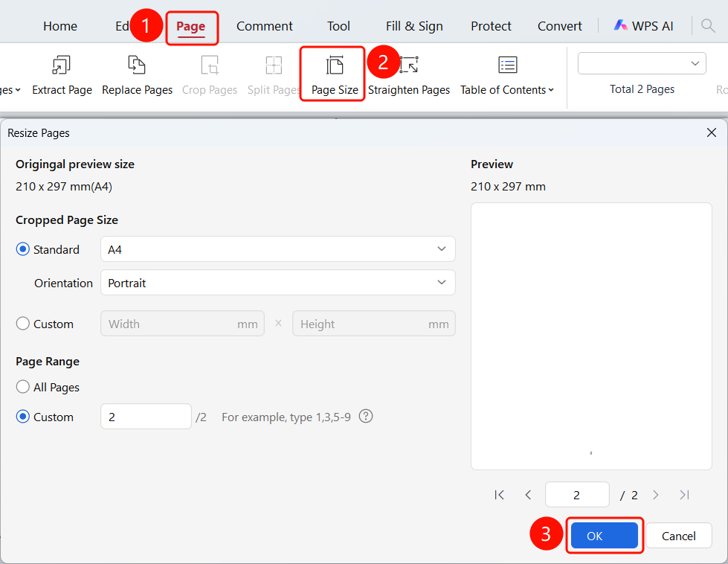
Task: Click the Cancel button
Action: tap(678, 536)
